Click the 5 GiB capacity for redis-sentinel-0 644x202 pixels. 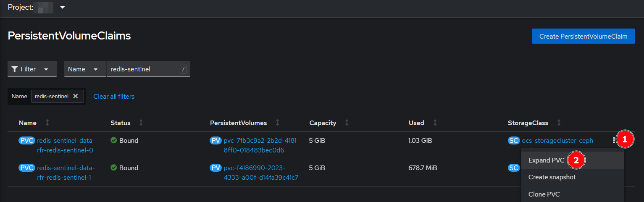click(317, 141)
